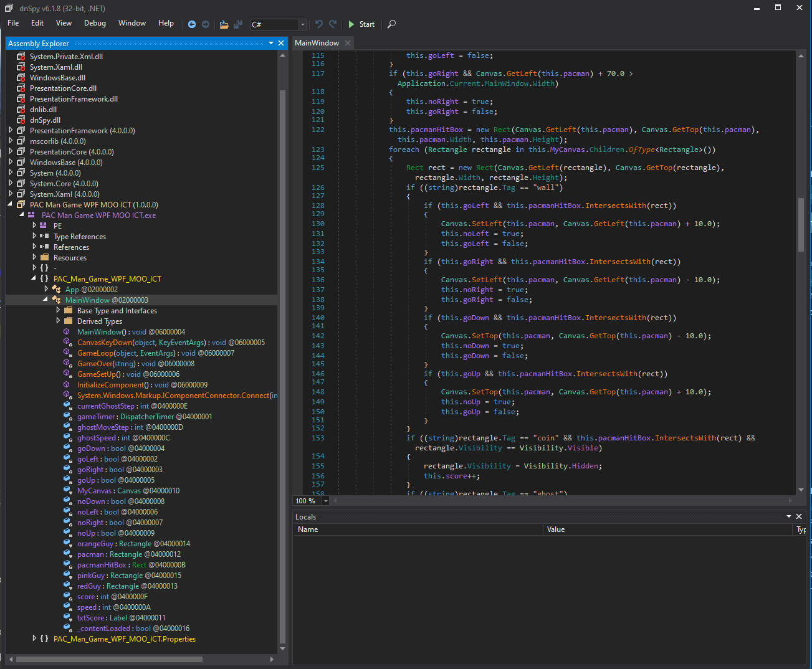The width and height of the screenshot is (812, 669).
Task: Collapse the PAC Man Game WPF MOO ICT (1.0.0.0) assembly
Action: coord(11,204)
